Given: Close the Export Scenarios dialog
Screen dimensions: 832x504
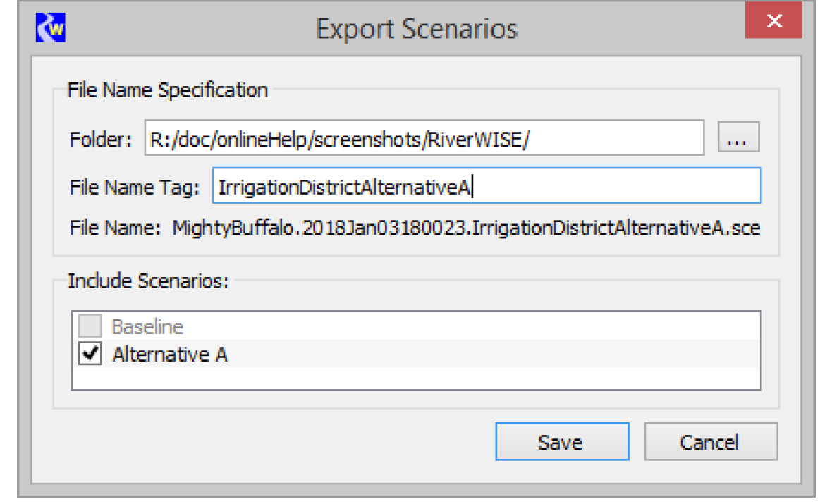Looking at the screenshot, I should tap(773, 22).
